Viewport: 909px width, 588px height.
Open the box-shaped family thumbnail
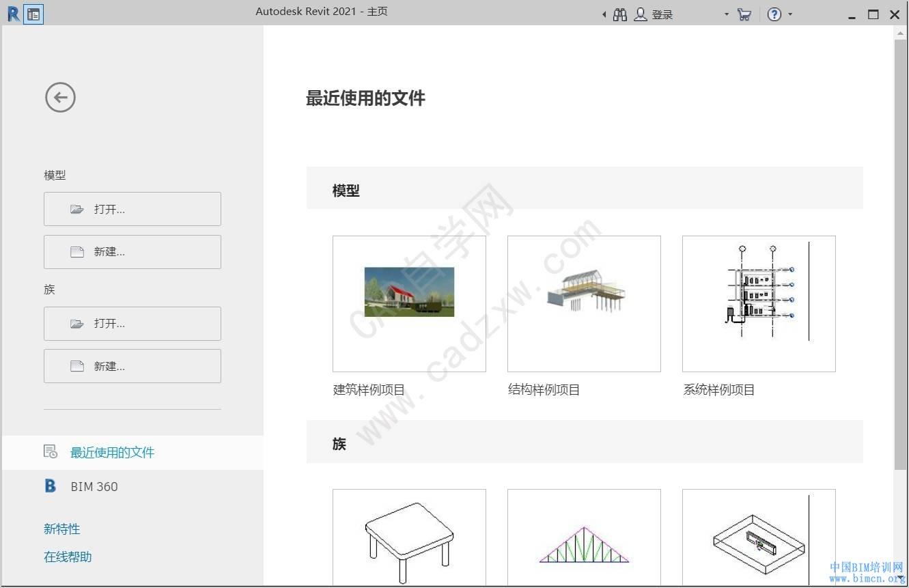759,537
